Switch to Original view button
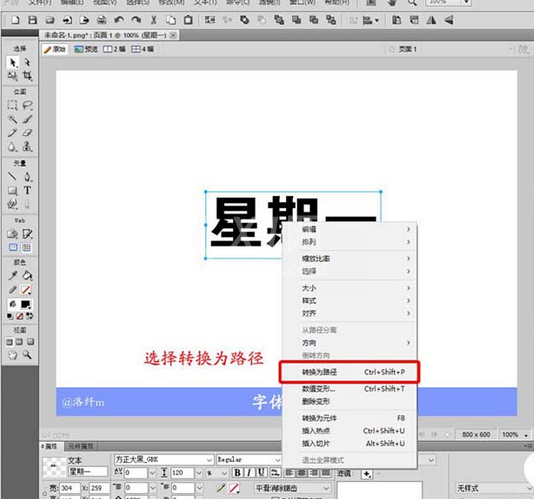Screen dimensions: 534x499 pyautogui.click(x=55, y=49)
